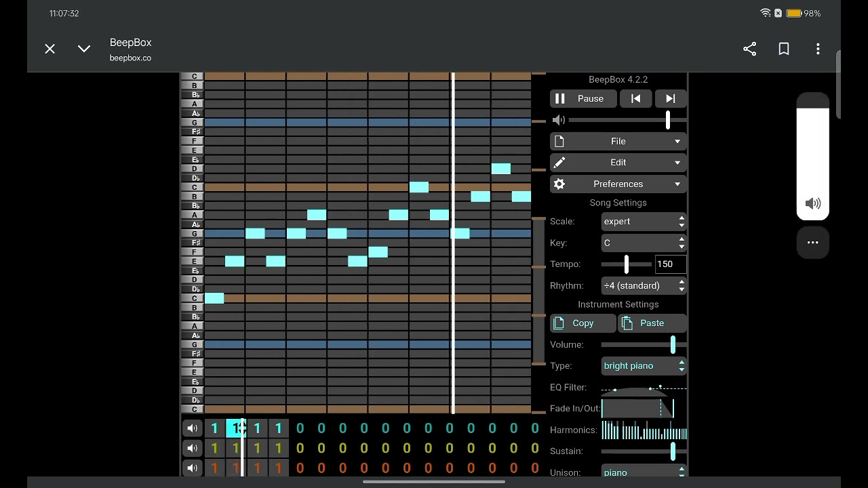Click the EQ Filter editor
This screenshot has height=488, width=868.
coord(644,388)
